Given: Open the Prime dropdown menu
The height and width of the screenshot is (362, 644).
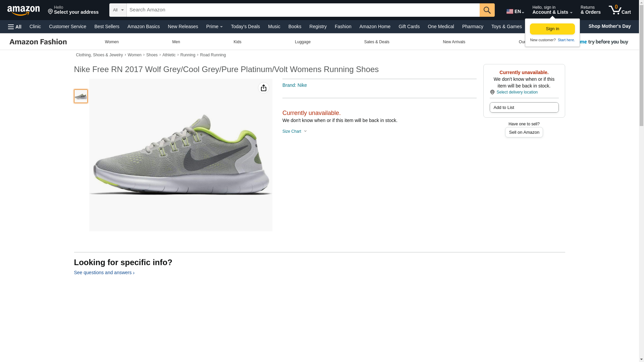Looking at the screenshot, I should [214, 26].
